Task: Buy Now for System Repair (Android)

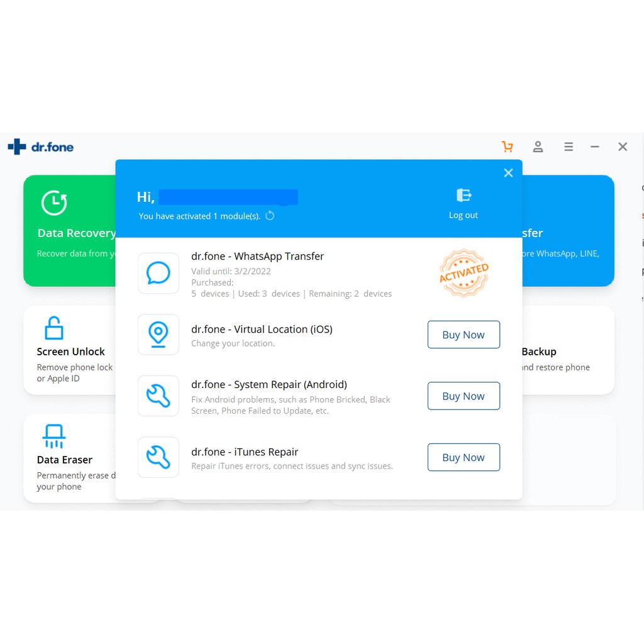Action: [464, 396]
